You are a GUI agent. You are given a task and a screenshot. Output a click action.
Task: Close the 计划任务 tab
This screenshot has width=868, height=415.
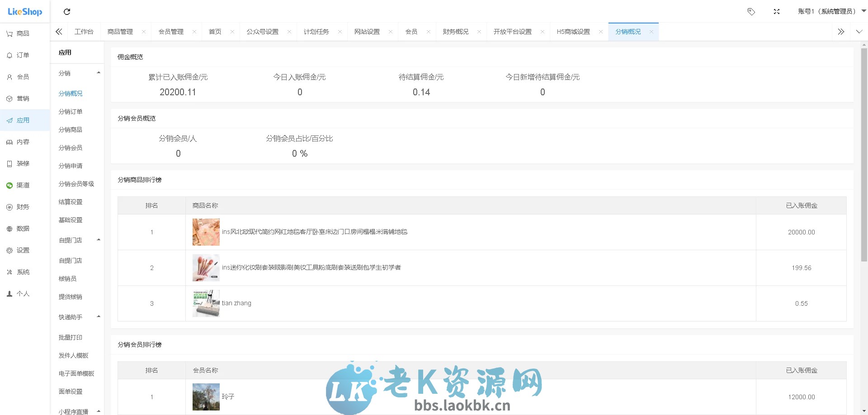click(x=340, y=32)
